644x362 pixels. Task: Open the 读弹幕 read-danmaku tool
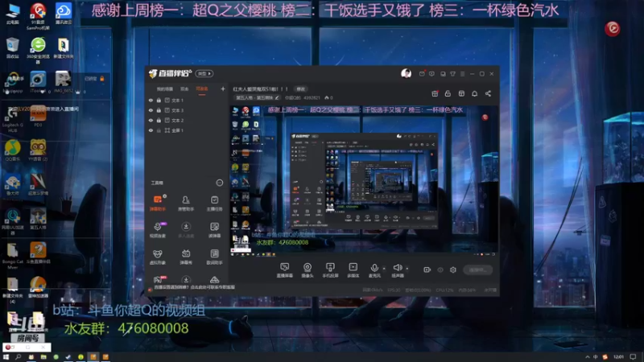[214, 230]
